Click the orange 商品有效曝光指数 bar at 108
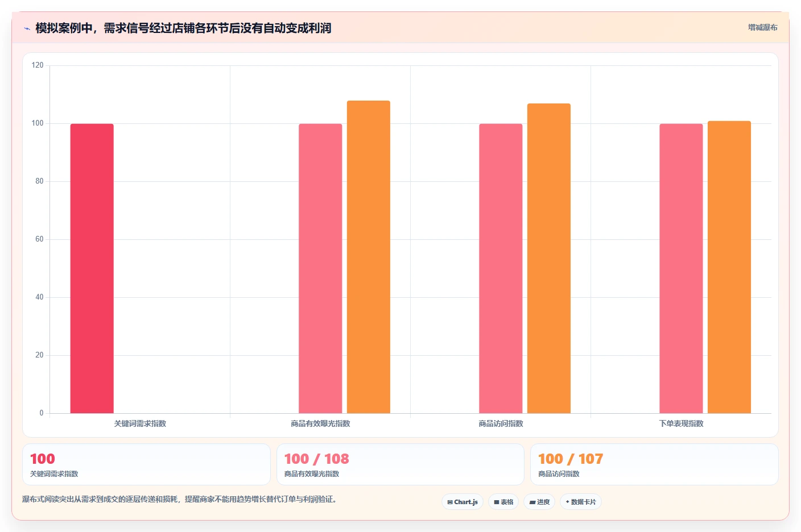801x532 pixels. pos(369,257)
